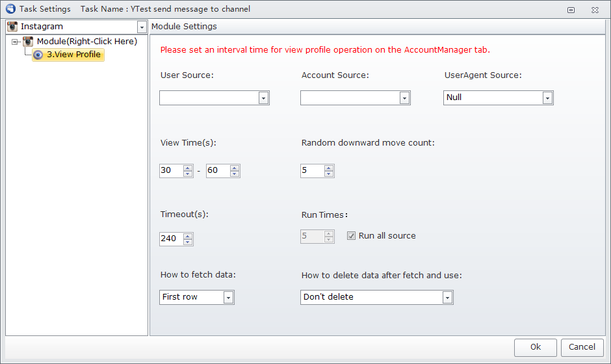The image size is (611, 364).
Task: Click the Cancel button
Action: [x=582, y=347]
